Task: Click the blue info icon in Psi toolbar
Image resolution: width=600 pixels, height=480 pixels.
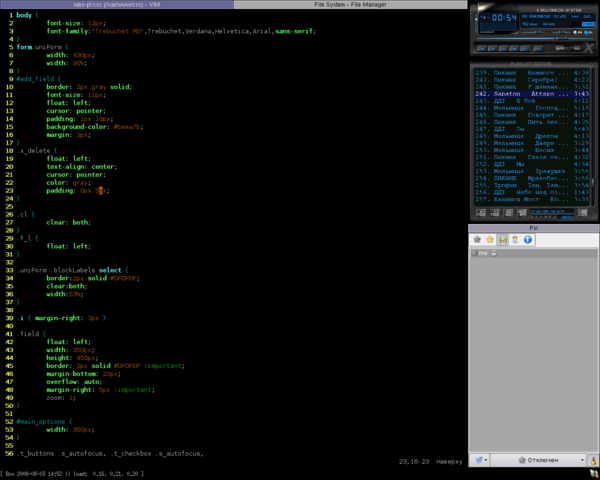Action: pos(528,240)
